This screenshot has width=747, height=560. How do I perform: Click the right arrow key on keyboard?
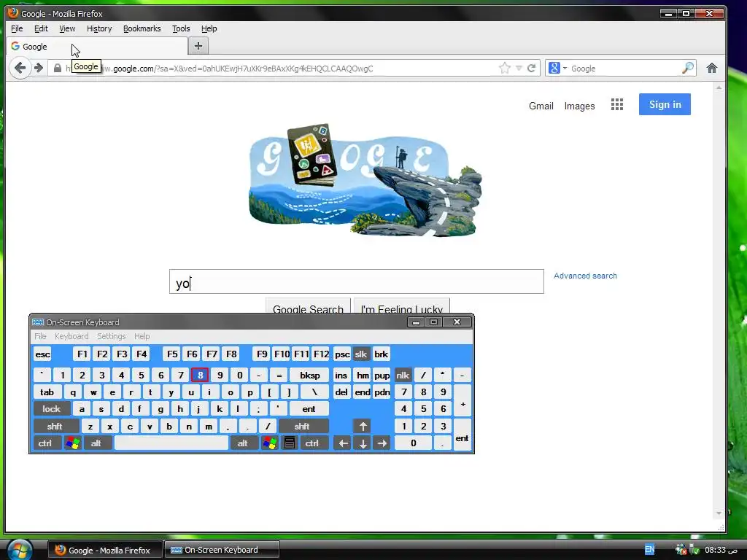click(382, 443)
